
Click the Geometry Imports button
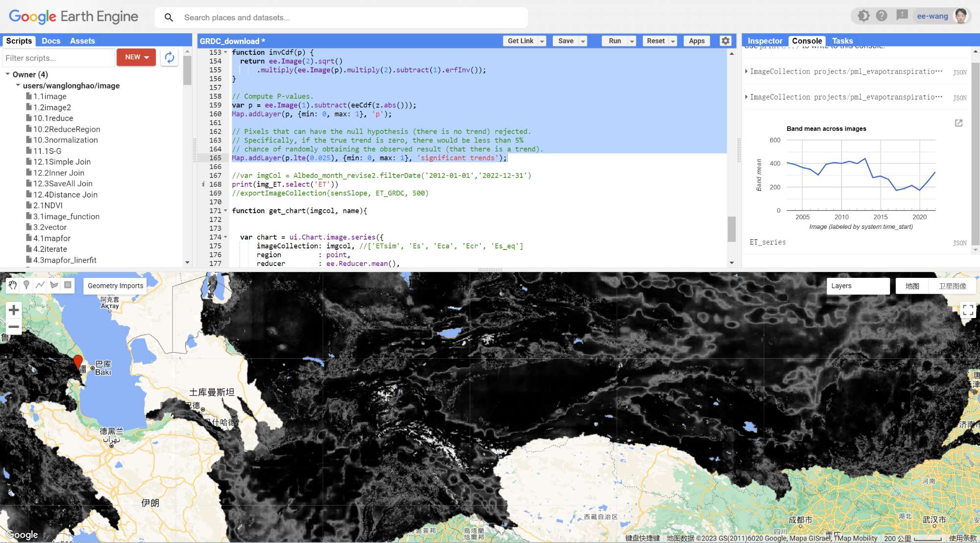point(115,286)
